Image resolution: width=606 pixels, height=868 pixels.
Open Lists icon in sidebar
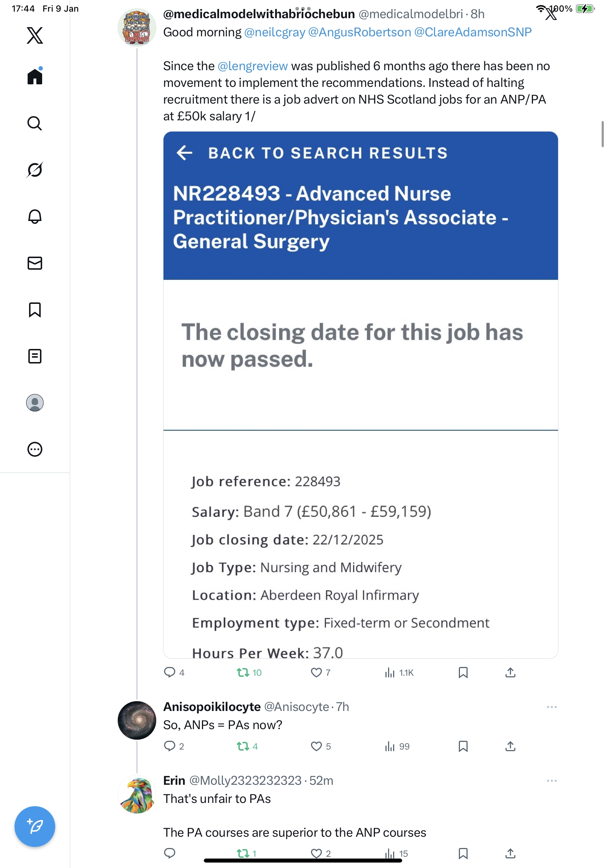click(35, 356)
